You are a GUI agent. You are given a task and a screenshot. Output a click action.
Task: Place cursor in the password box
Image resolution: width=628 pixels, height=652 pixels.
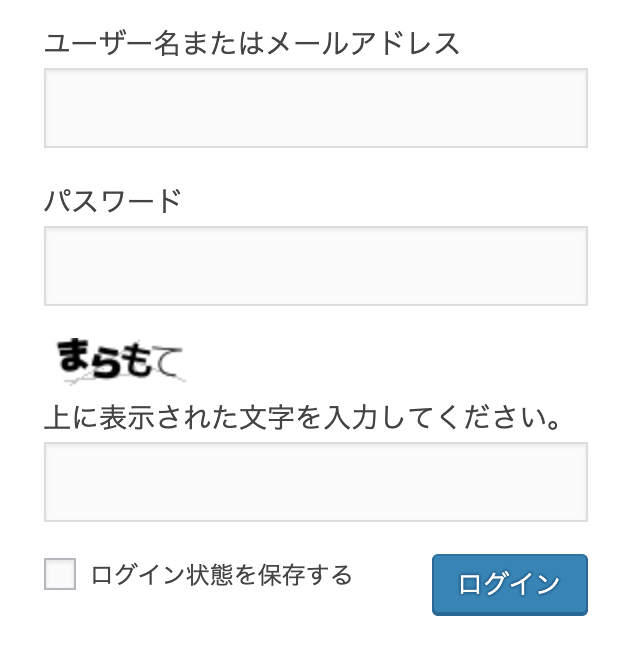click(x=315, y=266)
